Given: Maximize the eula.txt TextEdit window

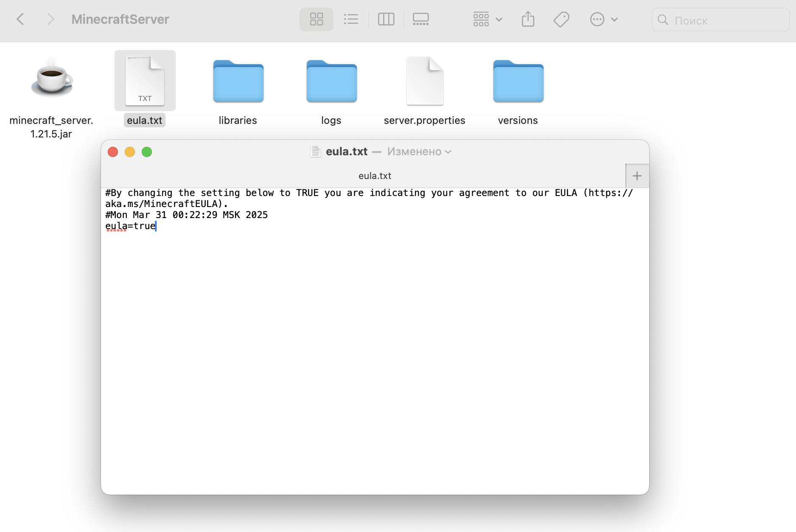Looking at the screenshot, I should (147, 152).
